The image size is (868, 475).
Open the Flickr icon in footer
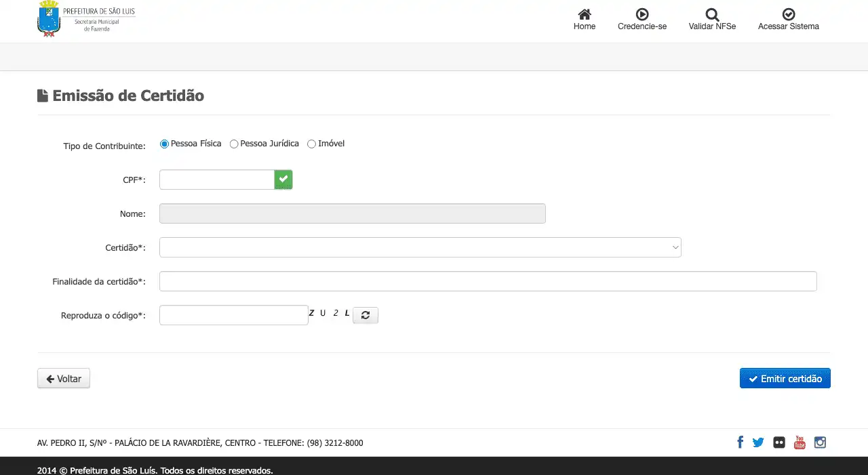coord(779,442)
